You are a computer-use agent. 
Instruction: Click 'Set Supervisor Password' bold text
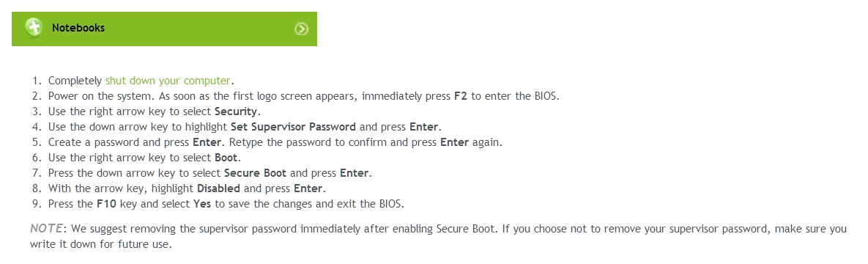(293, 126)
